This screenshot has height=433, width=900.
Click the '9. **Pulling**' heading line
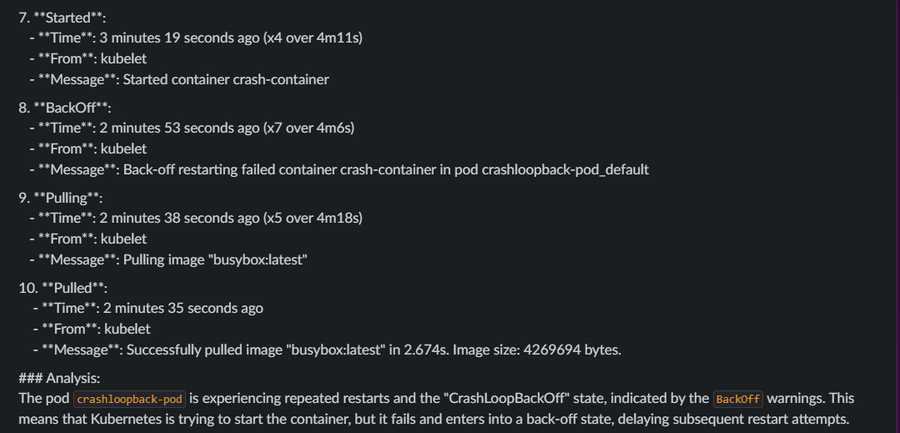point(61,198)
